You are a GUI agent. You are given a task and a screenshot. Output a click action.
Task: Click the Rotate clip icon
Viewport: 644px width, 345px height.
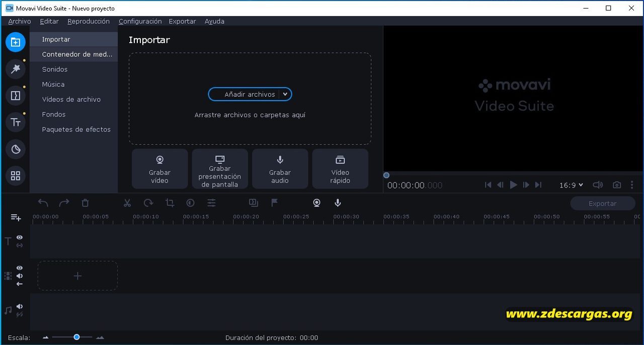pos(148,203)
